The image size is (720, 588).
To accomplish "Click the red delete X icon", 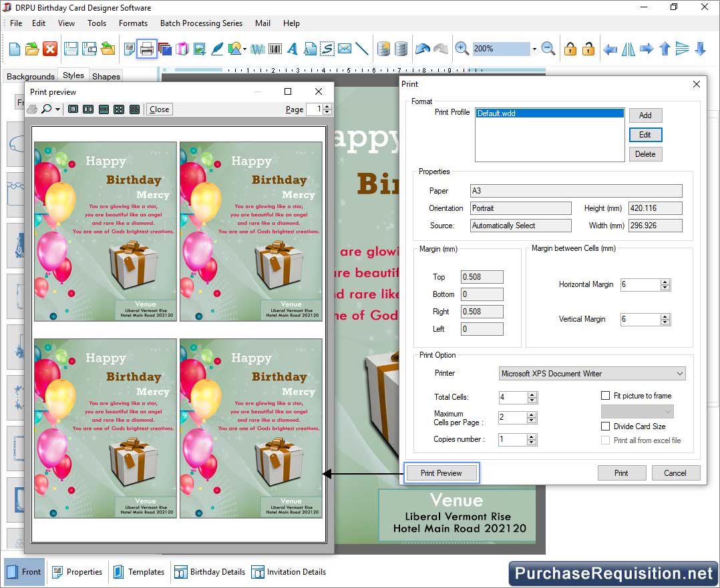I will coord(50,49).
